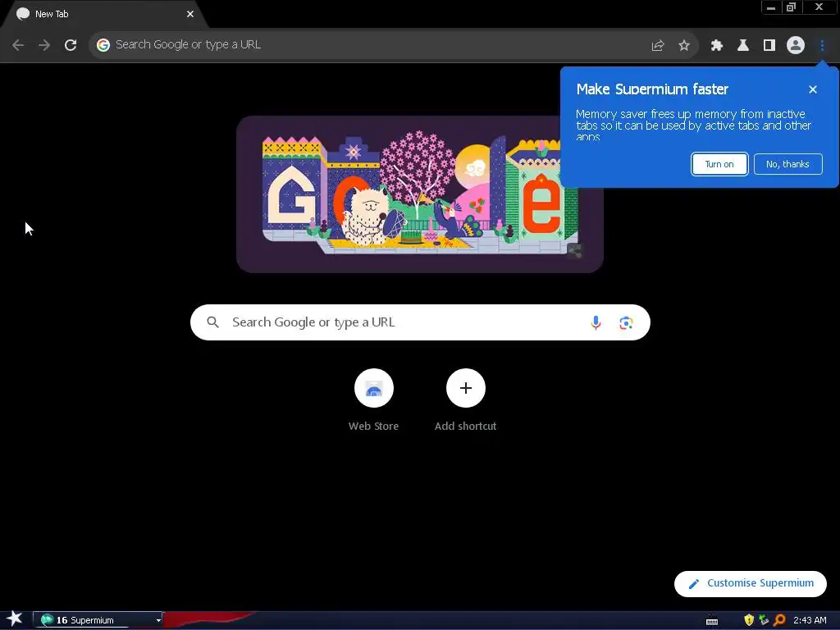Expand the Supermium taskbar group arrow
The width and height of the screenshot is (840, 630).
(x=158, y=620)
